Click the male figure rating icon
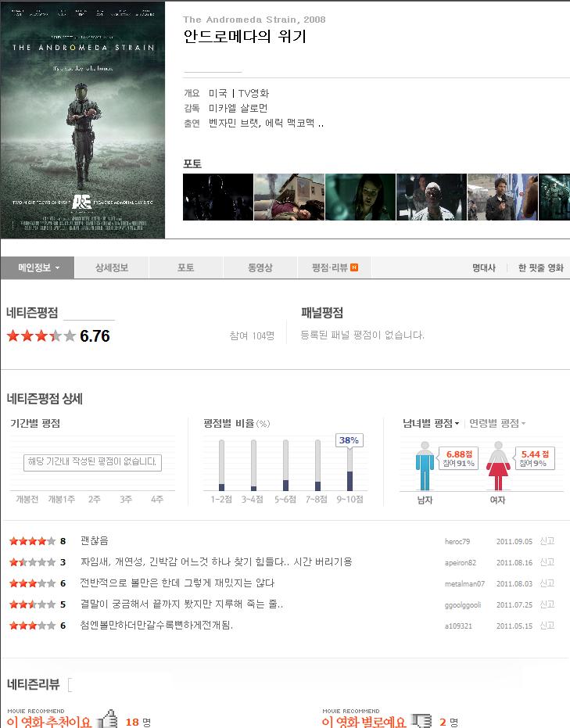The height and width of the screenshot is (728, 570). pyautogui.click(x=425, y=466)
